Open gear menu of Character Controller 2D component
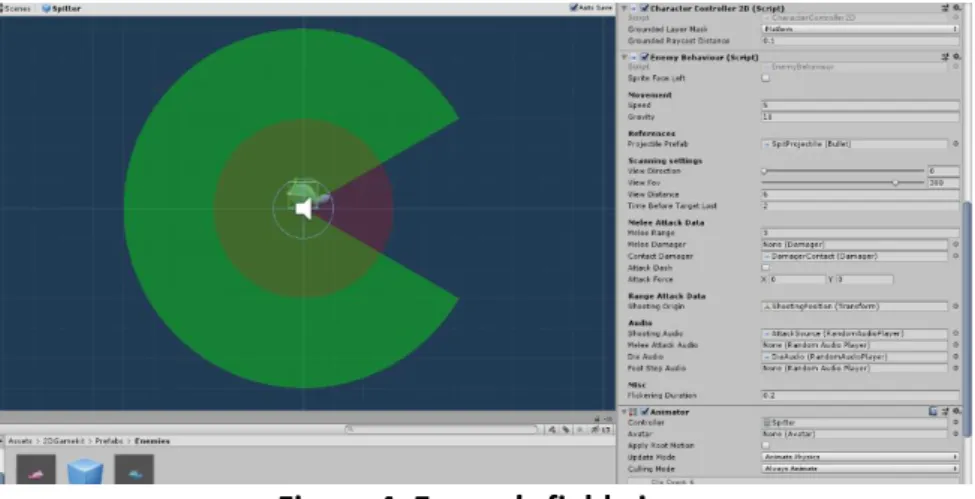The height and width of the screenshot is (499, 975). [x=956, y=8]
